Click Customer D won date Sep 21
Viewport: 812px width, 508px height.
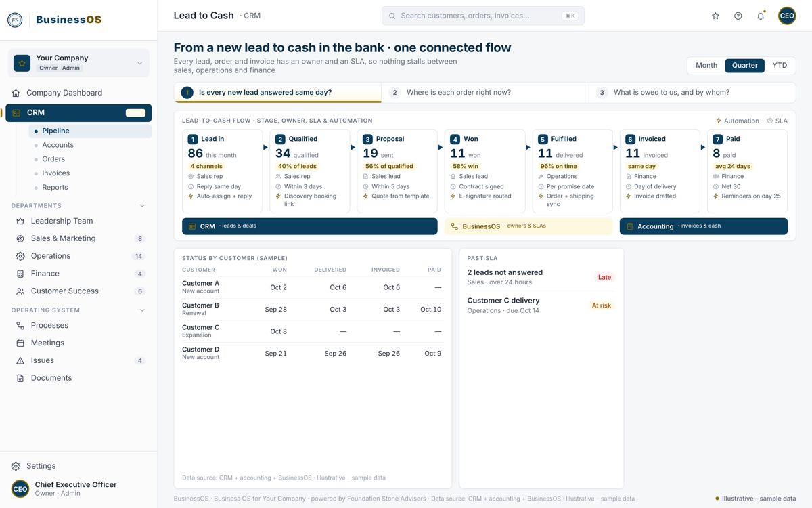pos(275,353)
